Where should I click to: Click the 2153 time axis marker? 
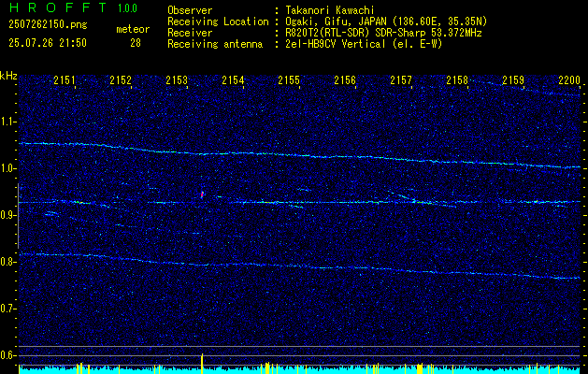pos(177,79)
